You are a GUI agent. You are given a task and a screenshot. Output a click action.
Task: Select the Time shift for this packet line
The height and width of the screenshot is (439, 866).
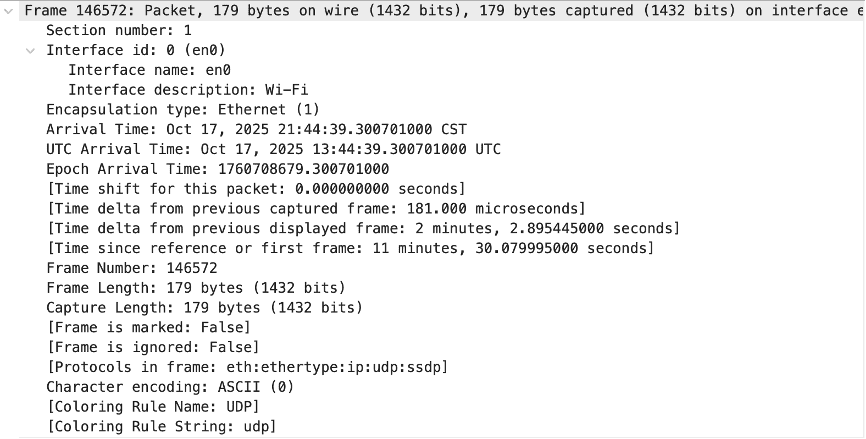(x=255, y=189)
